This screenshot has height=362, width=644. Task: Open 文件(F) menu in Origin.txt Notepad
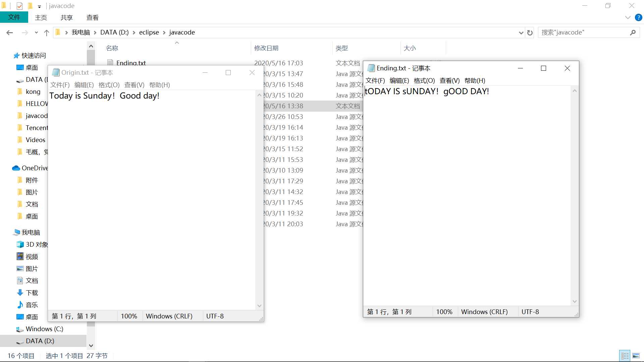point(60,85)
